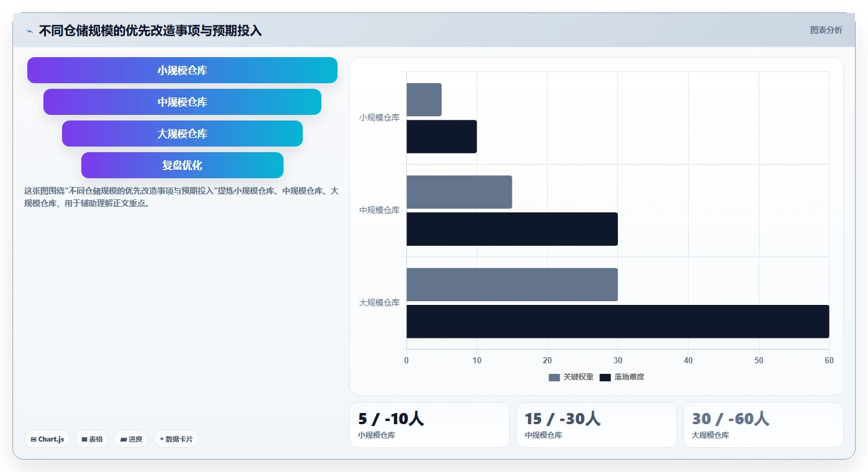
Task: Click the 进度 tag chip
Action: pos(131,439)
